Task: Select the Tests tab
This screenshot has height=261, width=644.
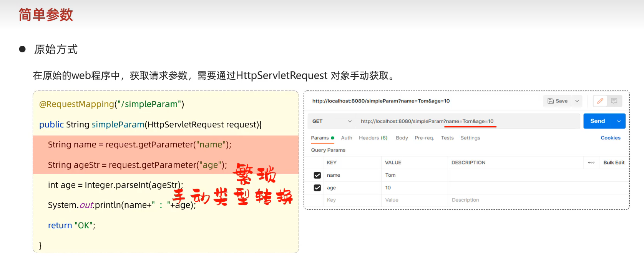Action: pyautogui.click(x=447, y=138)
